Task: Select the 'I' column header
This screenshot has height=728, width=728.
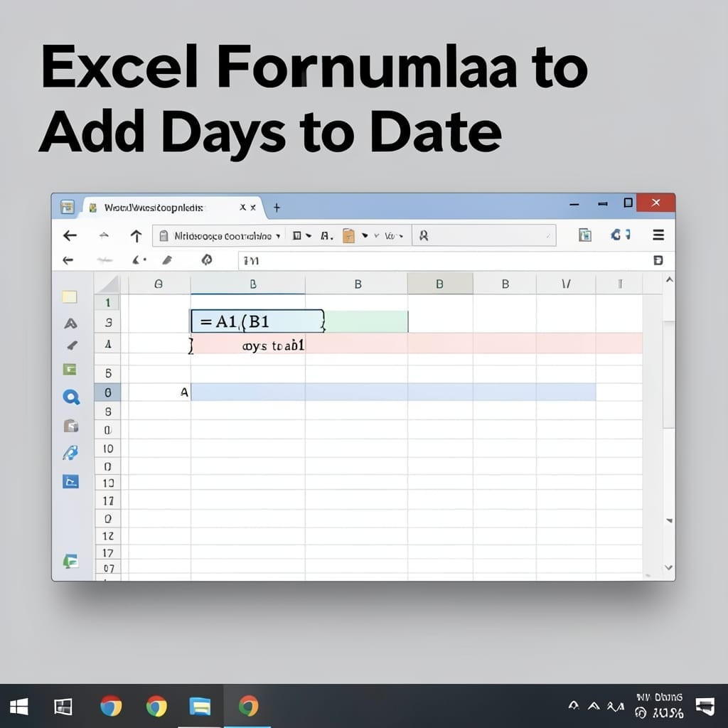Action: [x=620, y=284]
